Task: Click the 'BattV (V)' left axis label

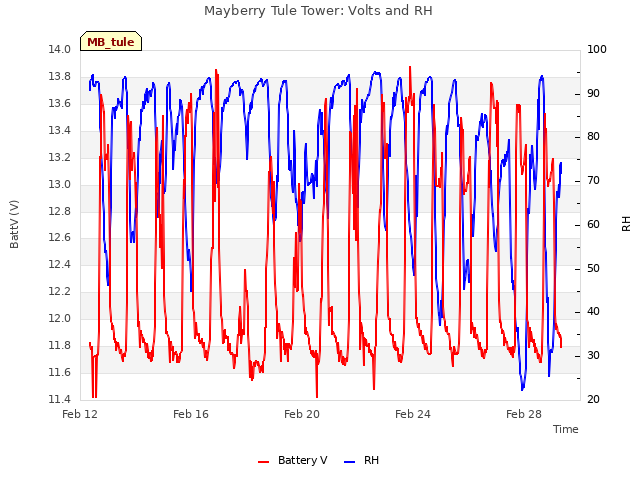Action: click(14, 224)
